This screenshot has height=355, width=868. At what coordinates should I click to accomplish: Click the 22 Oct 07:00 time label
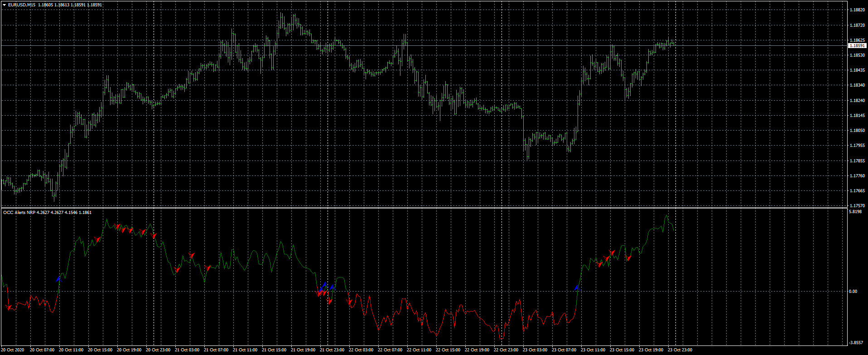click(390, 350)
